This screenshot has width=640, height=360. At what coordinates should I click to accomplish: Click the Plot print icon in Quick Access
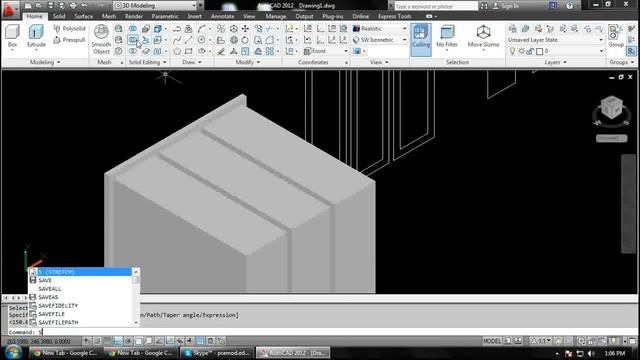click(73, 6)
